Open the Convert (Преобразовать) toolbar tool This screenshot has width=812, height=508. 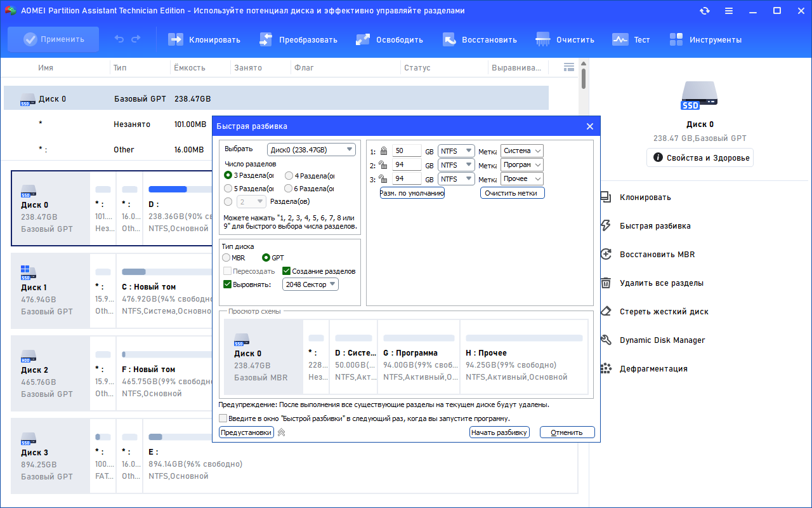298,39
